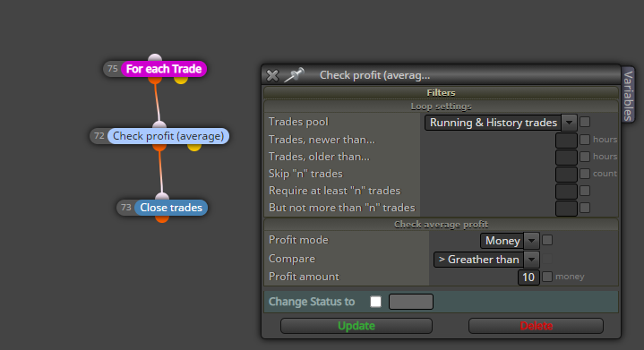The width and height of the screenshot is (644, 350).
Task: Click orange output dot below Close trades
Action: point(162,218)
